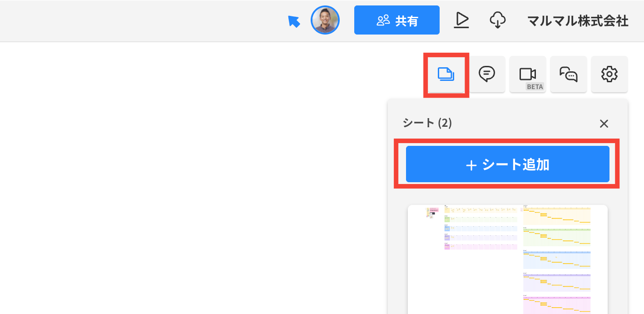This screenshot has width=644, height=314.
Task: Open settings with the gear icon
Action: [x=609, y=74]
